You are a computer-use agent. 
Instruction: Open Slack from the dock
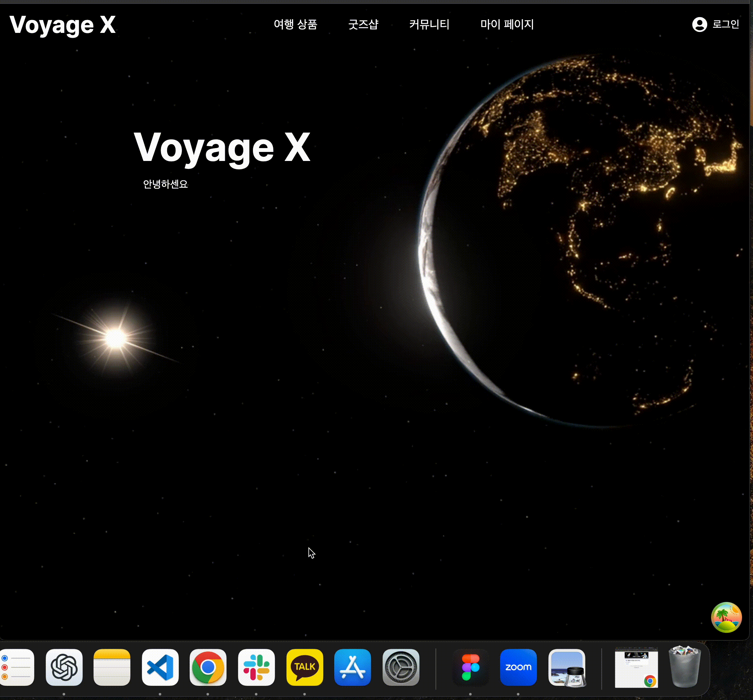pos(256,667)
